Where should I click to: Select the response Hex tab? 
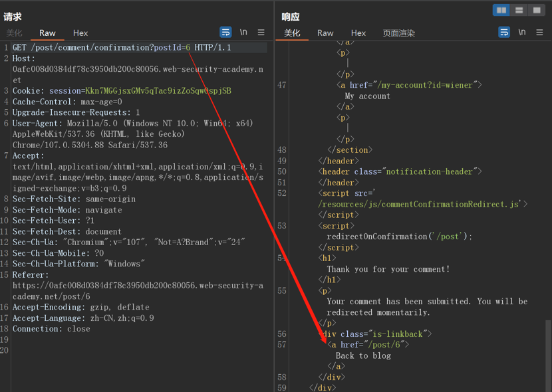tap(358, 33)
